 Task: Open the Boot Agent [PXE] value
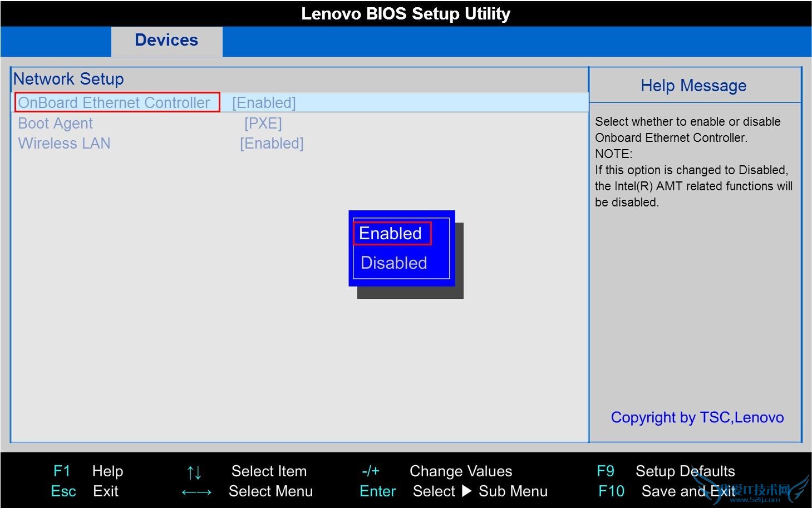point(263,124)
